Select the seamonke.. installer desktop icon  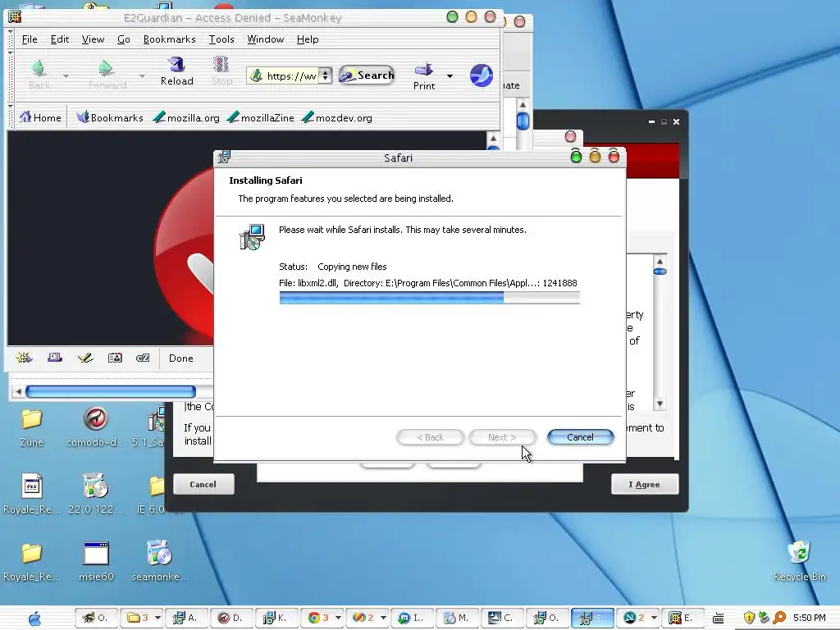point(159,562)
